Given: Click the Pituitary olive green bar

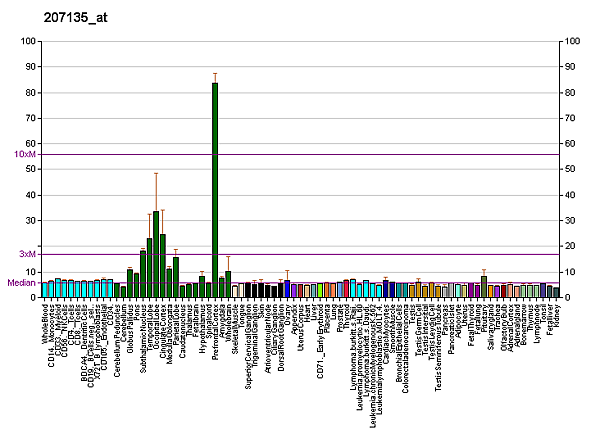Looking at the screenshot, I should tap(484, 287).
